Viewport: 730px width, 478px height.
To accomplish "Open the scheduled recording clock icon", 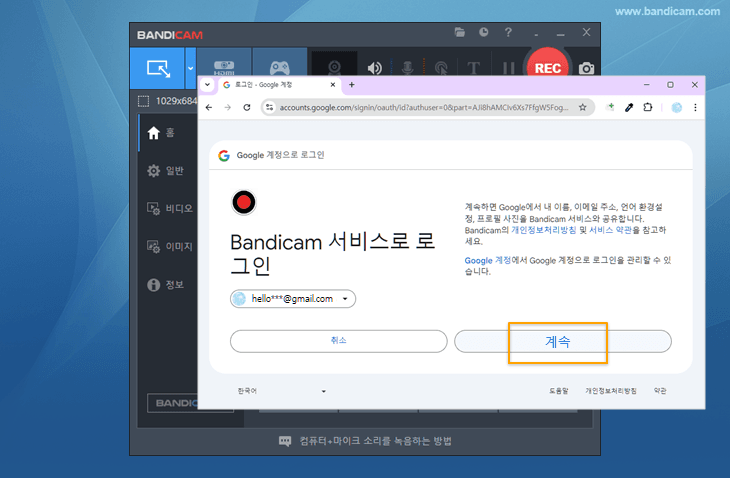I will (483, 33).
